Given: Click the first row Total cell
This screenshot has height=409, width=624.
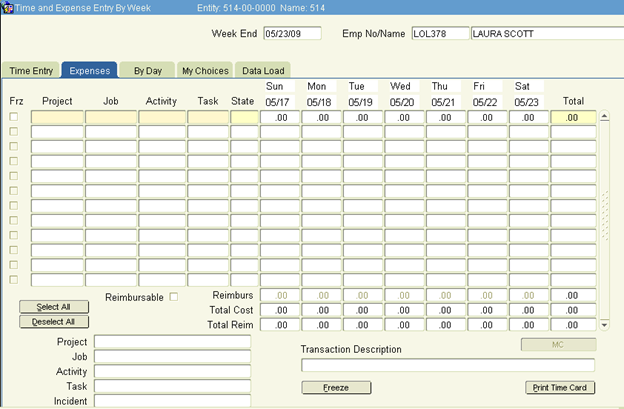Looking at the screenshot, I should click(x=573, y=117).
